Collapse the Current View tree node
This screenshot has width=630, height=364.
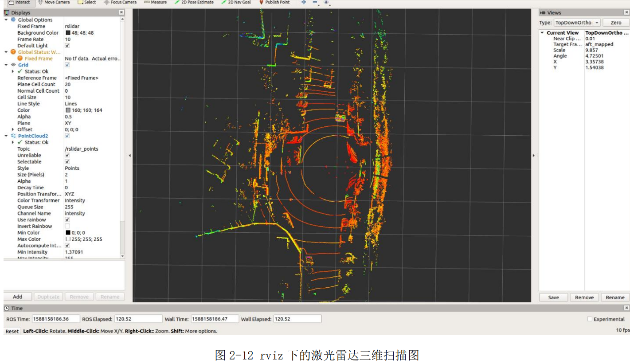click(x=542, y=33)
